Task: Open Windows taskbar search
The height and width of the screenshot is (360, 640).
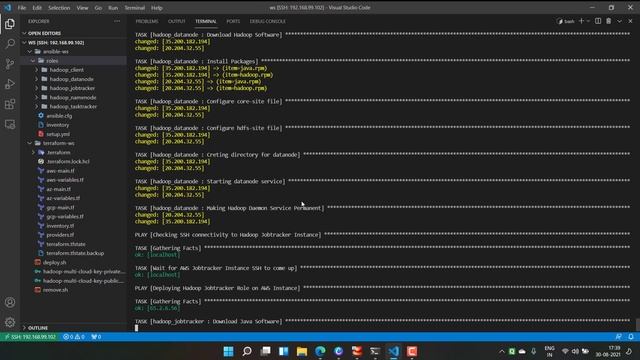Action: [247, 351]
